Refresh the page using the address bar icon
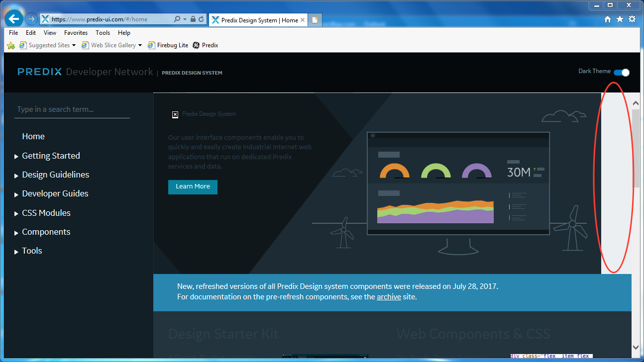This screenshot has width=644, height=362. [x=201, y=18]
